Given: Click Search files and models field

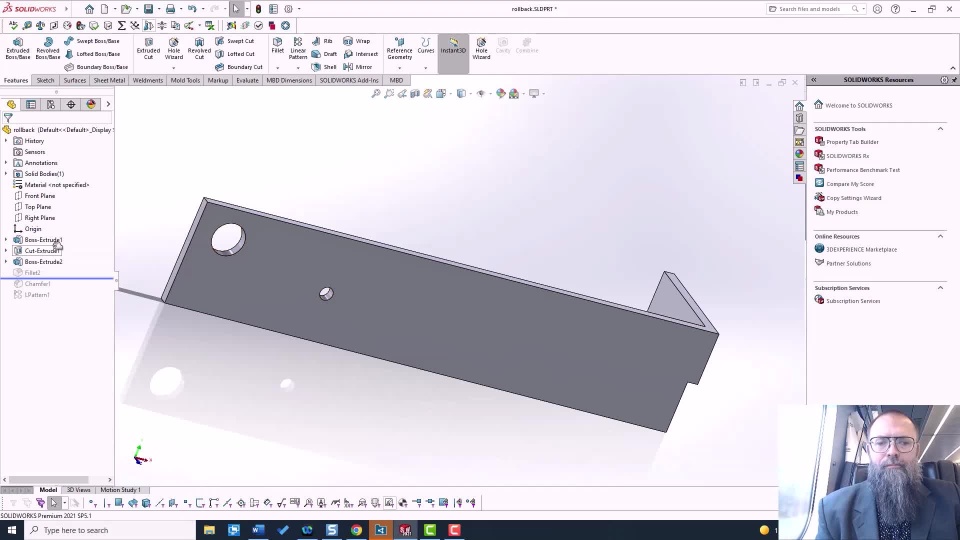Looking at the screenshot, I should [x=814, y=9].
